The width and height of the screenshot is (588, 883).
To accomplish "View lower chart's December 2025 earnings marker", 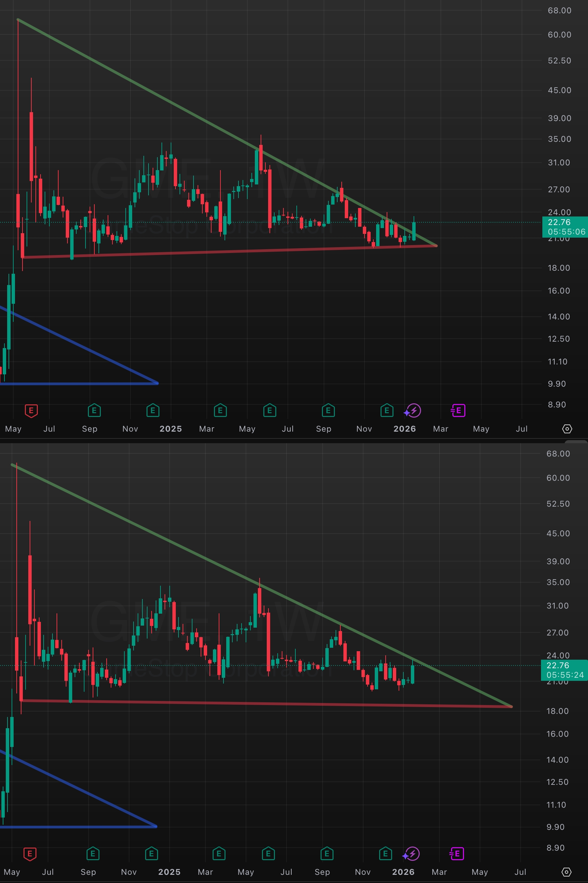I will [x=385, y=854].
